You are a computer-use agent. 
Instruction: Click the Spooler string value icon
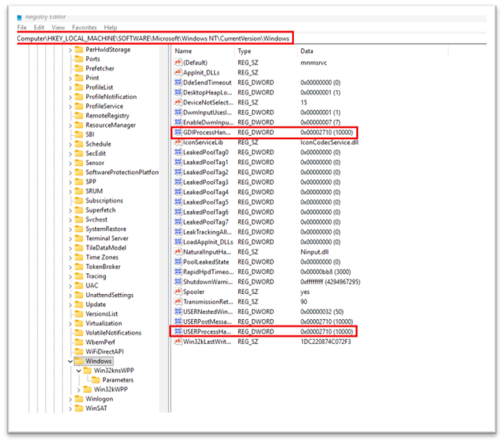click(178, 291)
